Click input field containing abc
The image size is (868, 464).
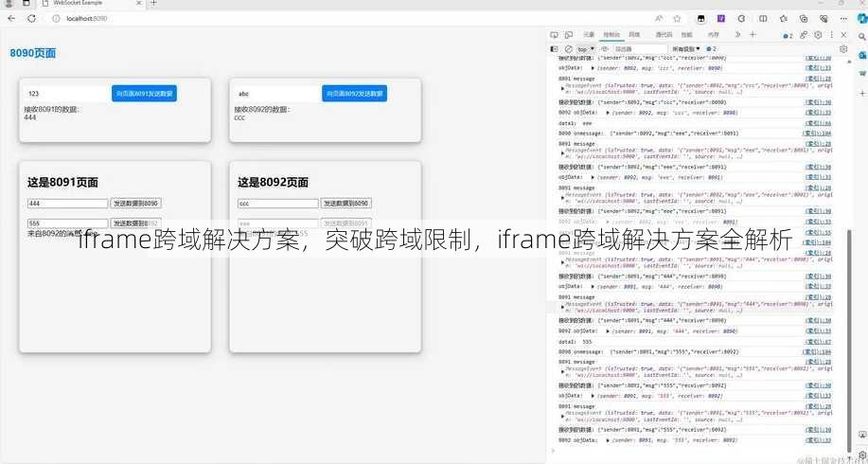point(277,94)
